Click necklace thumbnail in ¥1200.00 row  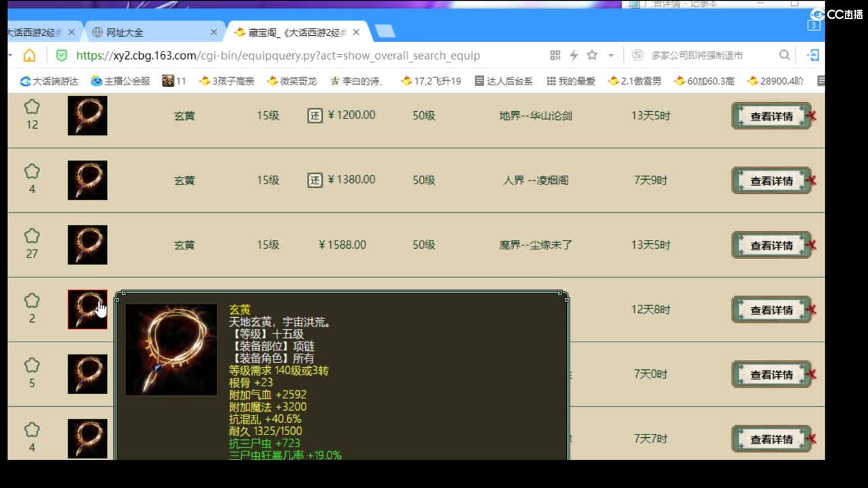pos(87,115)
